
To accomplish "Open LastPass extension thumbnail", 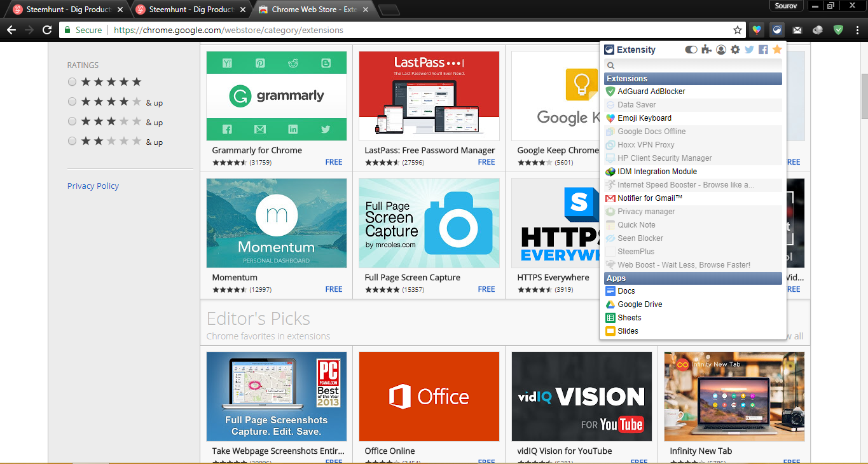I will (429, 96).
